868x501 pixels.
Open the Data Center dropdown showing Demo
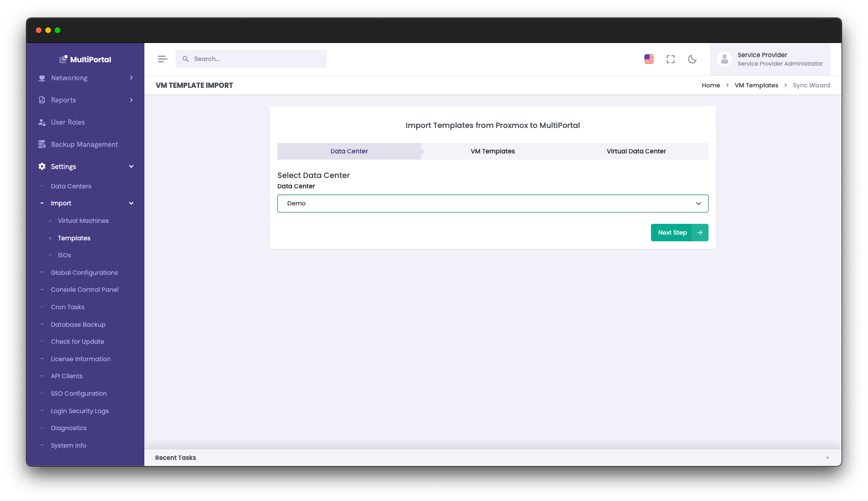point(492,203)
